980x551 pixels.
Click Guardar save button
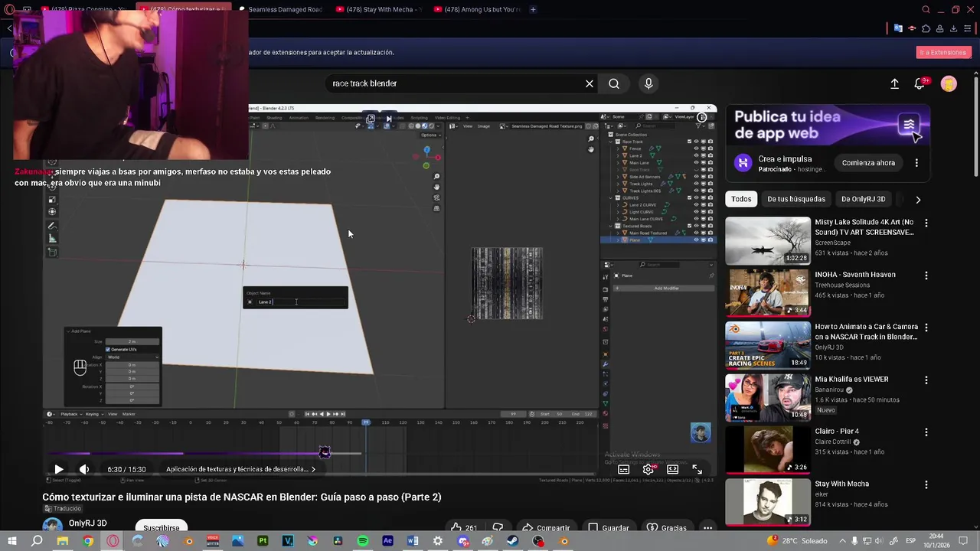[x=609, y=527]
